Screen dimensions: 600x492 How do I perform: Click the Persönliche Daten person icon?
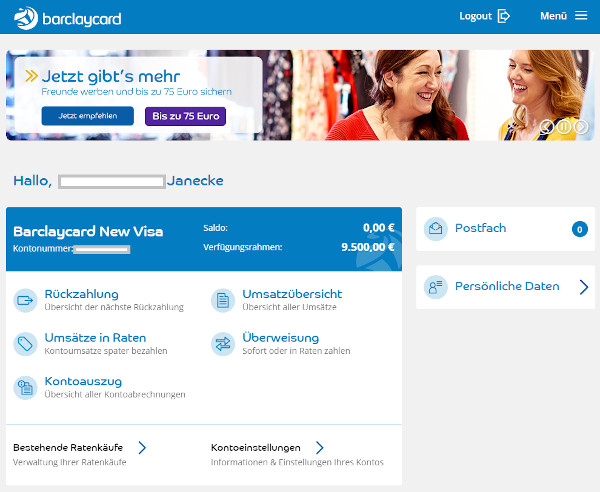(x=435, y=287)
